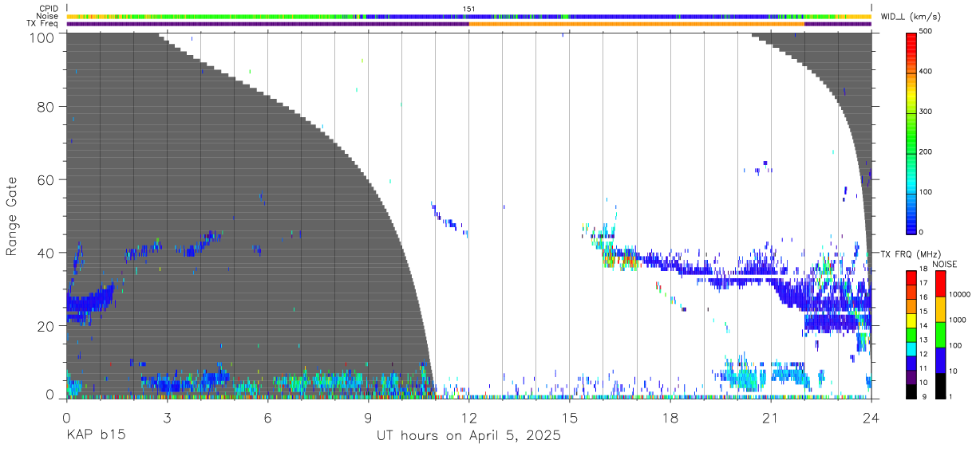Viewport: 980px width, 452px height.
Task: Select the 80 tick on Range Gate axis
Action: click(45, 106)
